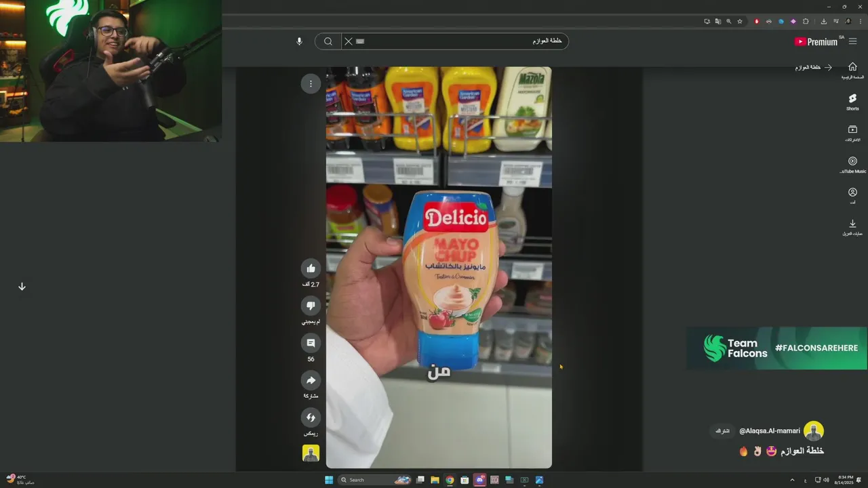Open weather widget showing 40°C
Screen dimensions: 868x488
click(20, 479)
